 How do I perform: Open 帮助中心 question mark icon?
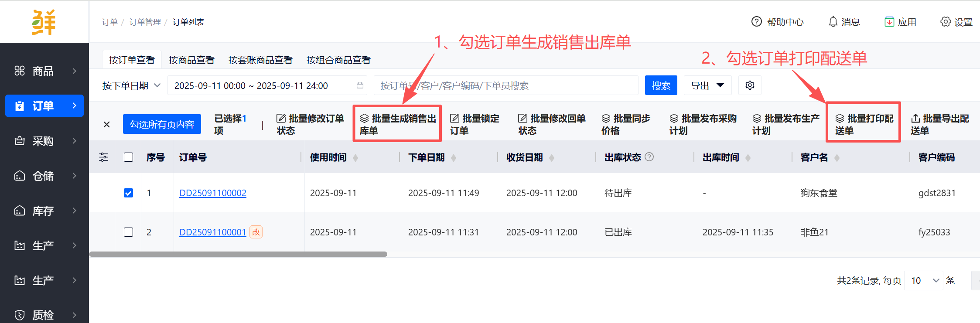[757, 21]
